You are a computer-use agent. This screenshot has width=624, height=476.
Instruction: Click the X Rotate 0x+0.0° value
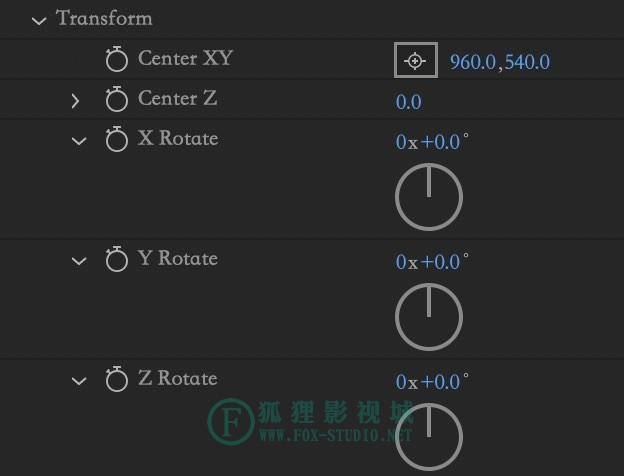(432, 142)
